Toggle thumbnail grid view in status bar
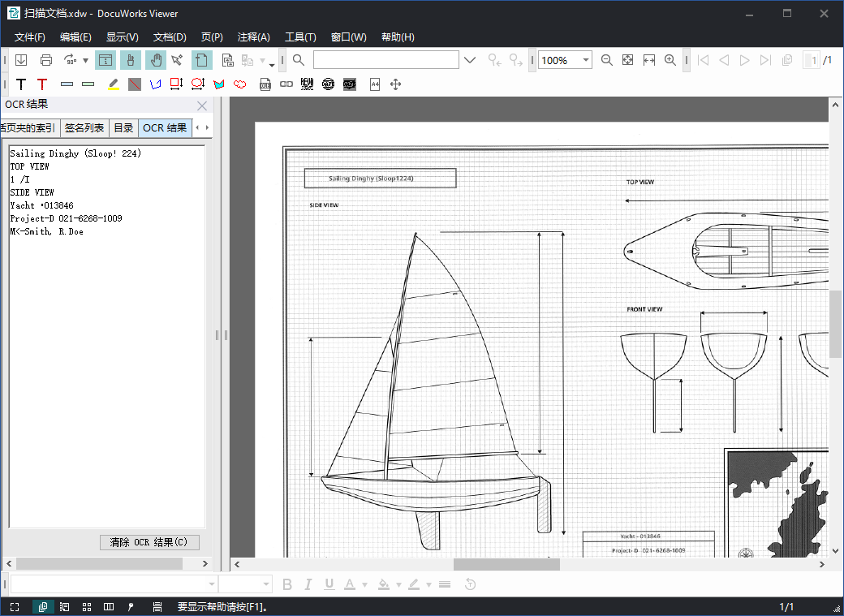This screenshot has width=844, height=616. pyautogui.click(x=87, y=607)
